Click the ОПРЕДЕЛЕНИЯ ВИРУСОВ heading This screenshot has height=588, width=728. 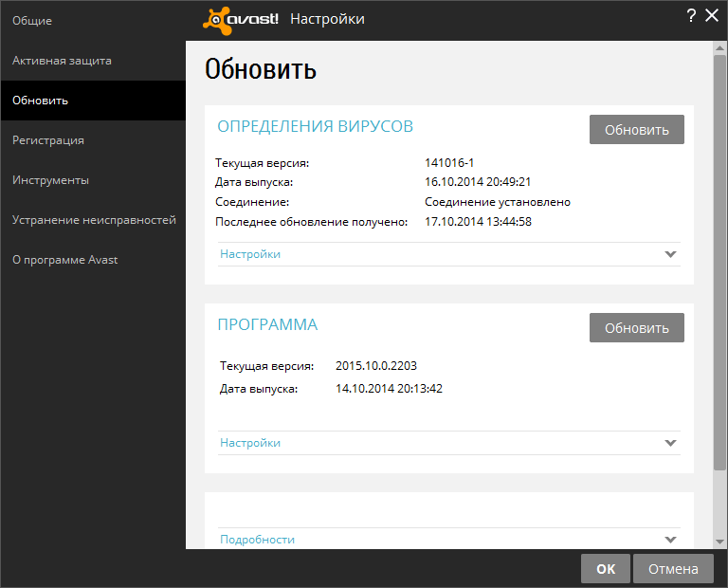316,126
